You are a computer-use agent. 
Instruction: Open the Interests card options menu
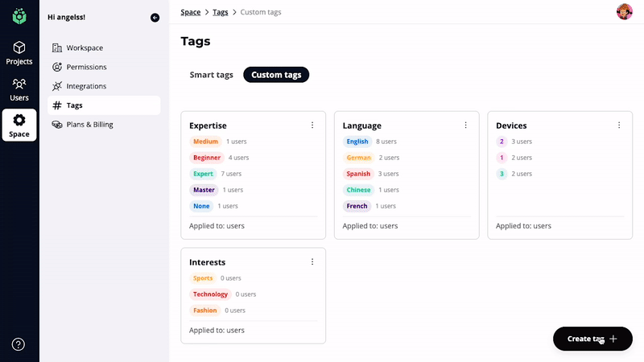coord(312,262)
